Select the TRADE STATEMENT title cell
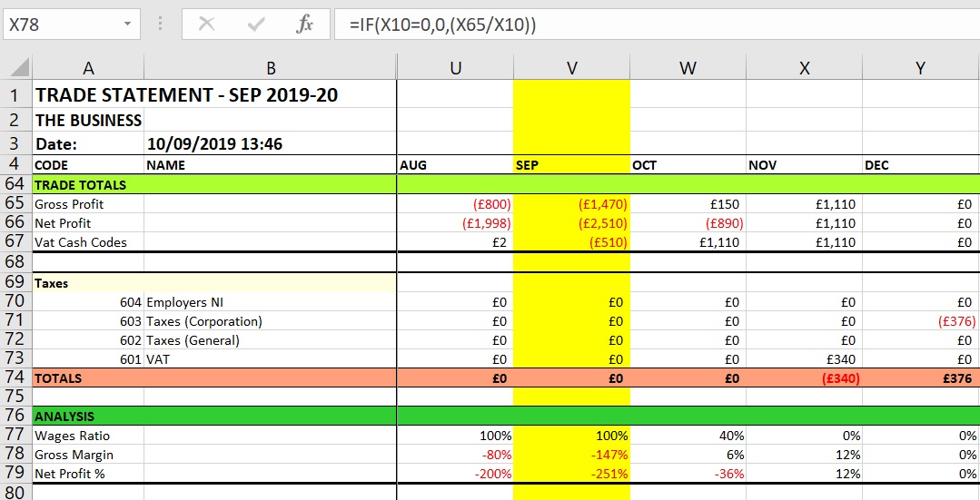This screenshot has width=980, height=500. click(x=186, y=94)
